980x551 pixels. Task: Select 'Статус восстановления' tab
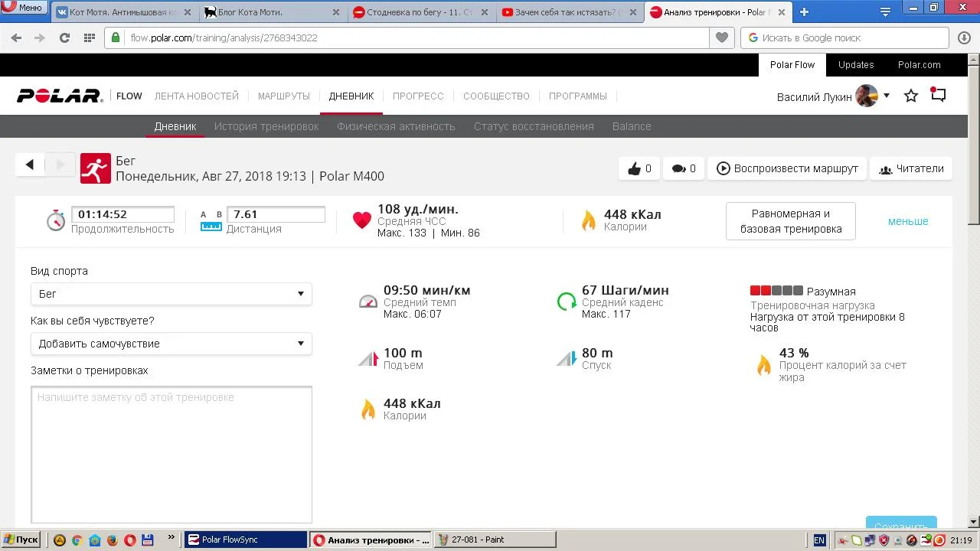[534, 126]
